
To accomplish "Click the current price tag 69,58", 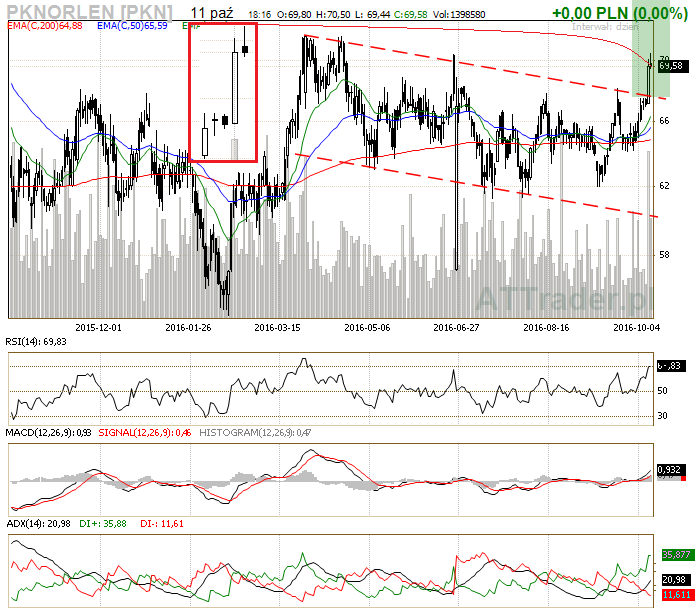I will tap(673, 66).
